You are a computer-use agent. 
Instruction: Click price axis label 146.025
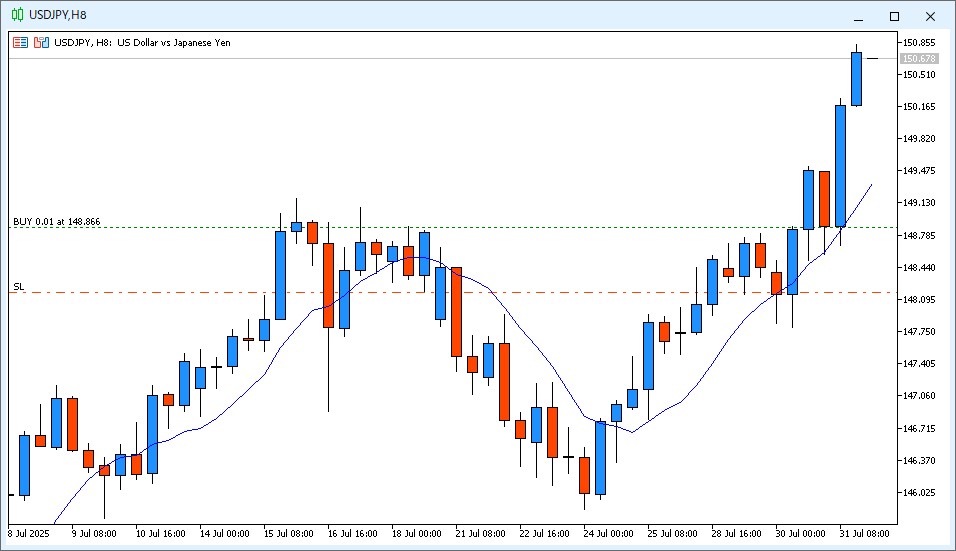coord(919,492)
